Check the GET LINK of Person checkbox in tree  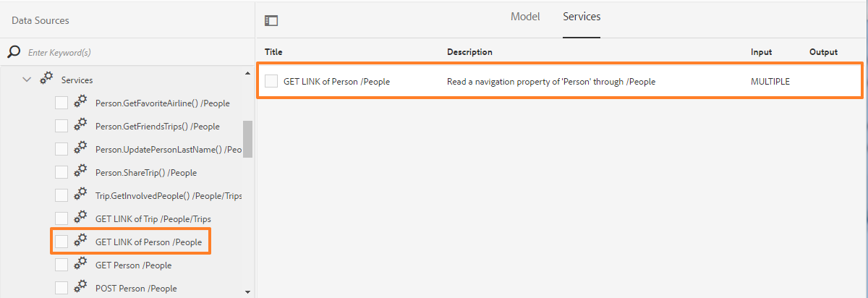[x=61, y=242]
